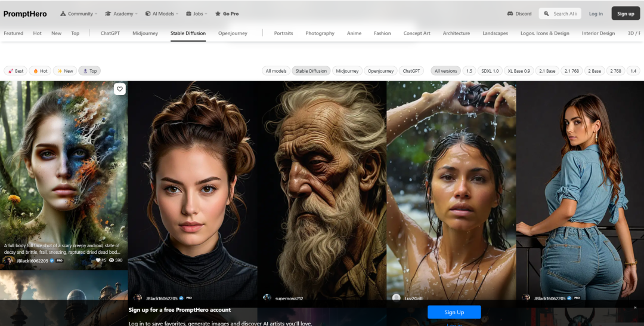Image resolution: width=644 pixels, height=326 pixels.
Task: Filter by SDXL 1.0 version
Action: 490,70
